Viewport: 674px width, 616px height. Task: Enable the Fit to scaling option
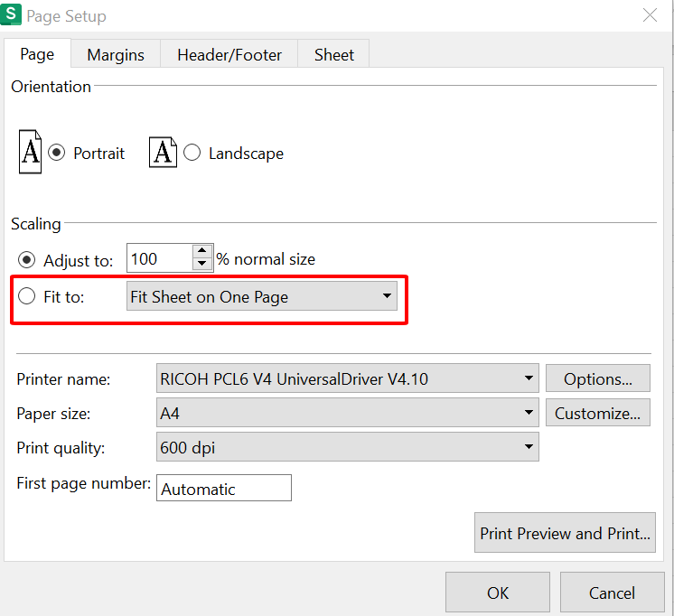(26, 296)
